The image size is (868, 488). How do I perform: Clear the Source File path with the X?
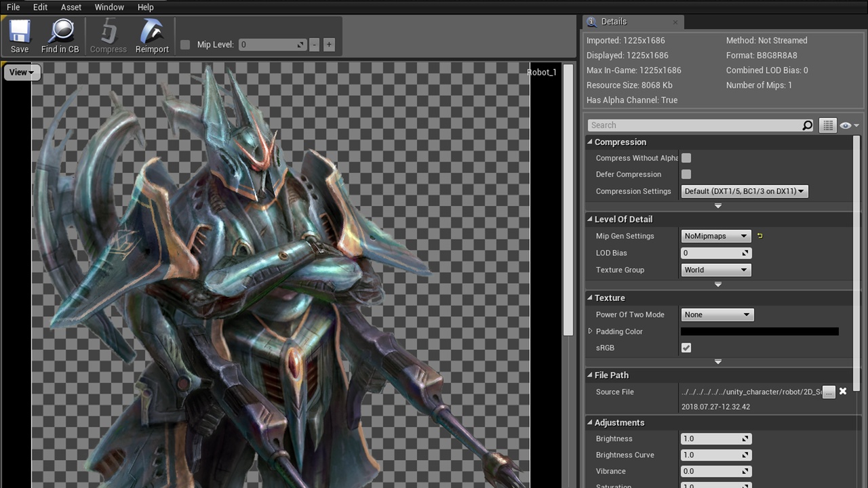(843, 392)
